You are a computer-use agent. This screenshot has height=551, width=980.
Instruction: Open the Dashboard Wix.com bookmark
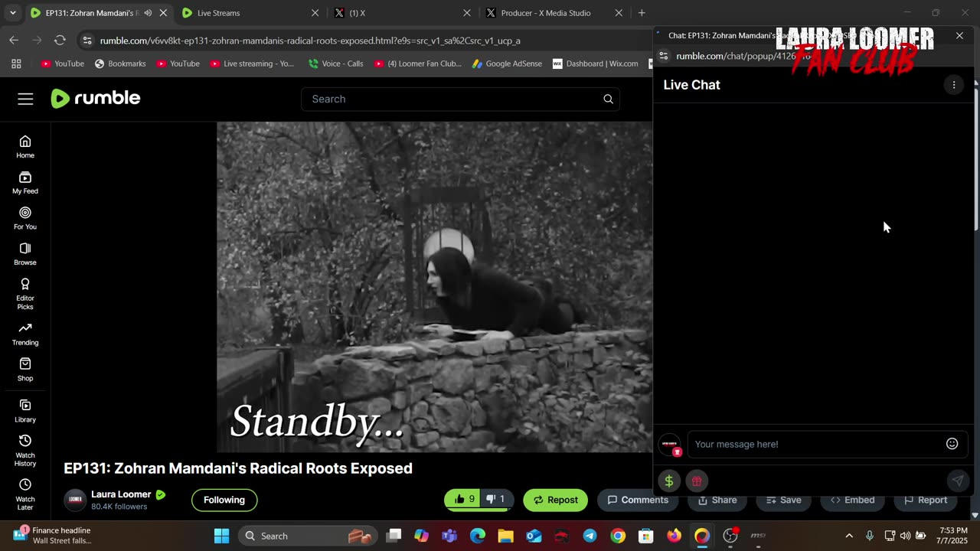pos(596,64)
